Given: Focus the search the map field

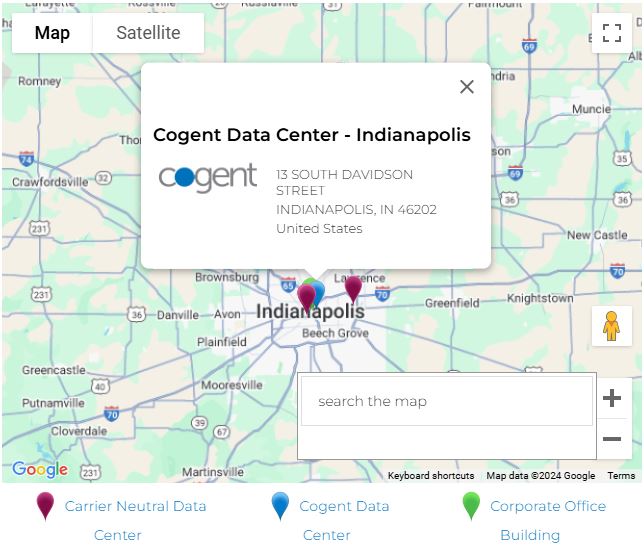Looking at the screenshot, I should [446, 401].
